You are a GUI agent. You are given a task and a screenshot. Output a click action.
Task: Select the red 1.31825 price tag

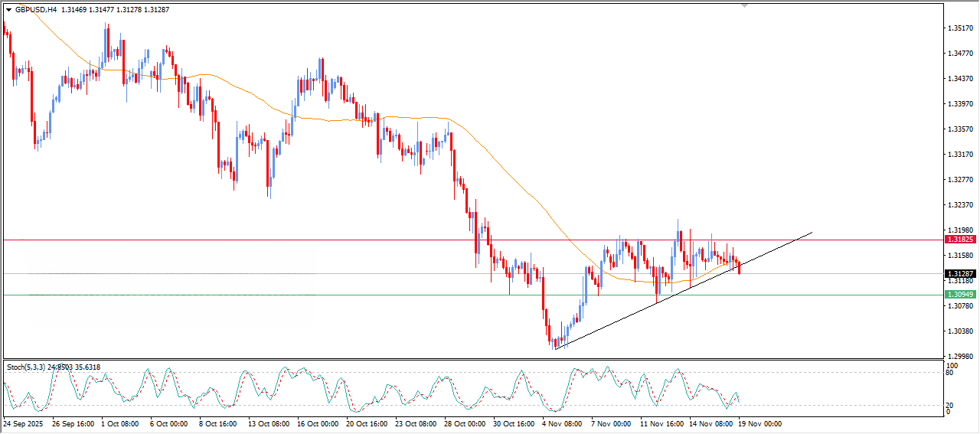(960, 240)
